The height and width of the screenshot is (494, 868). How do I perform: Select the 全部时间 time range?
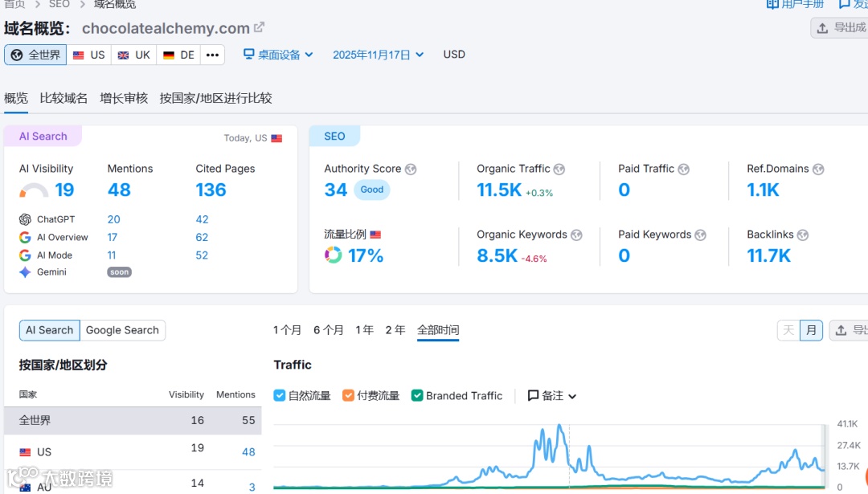[x=438, y=330]
